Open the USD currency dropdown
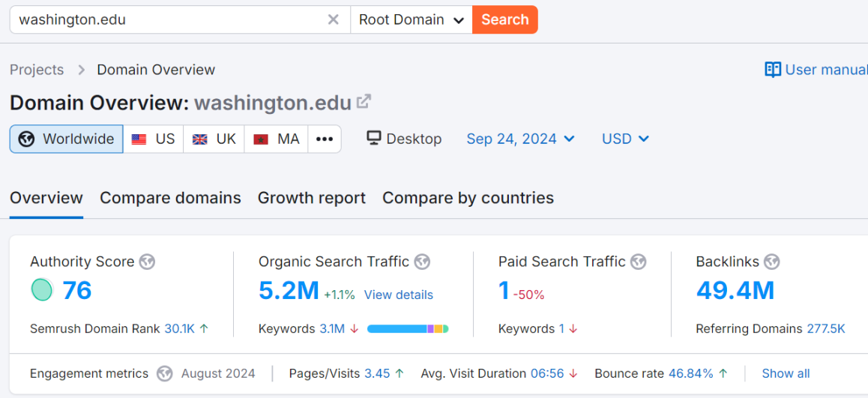The image size is (868, 398). pyautogui.click(x=626, y=139)
